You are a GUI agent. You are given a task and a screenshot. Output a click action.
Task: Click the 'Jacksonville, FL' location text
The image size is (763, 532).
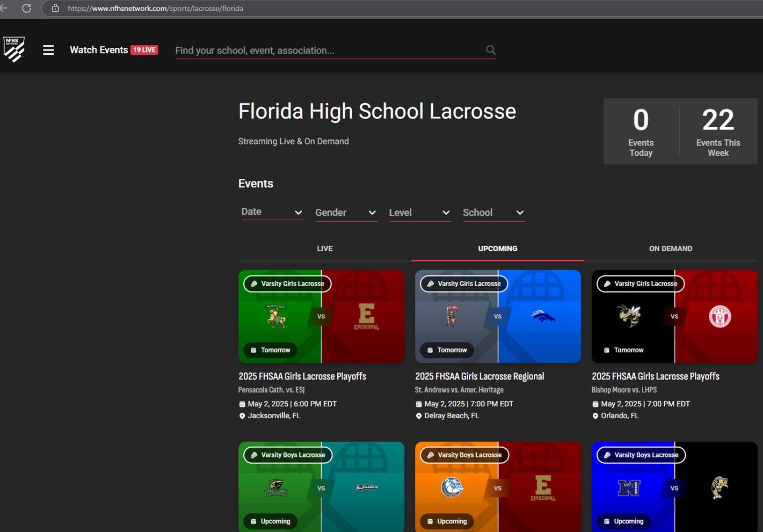[274, 416]
